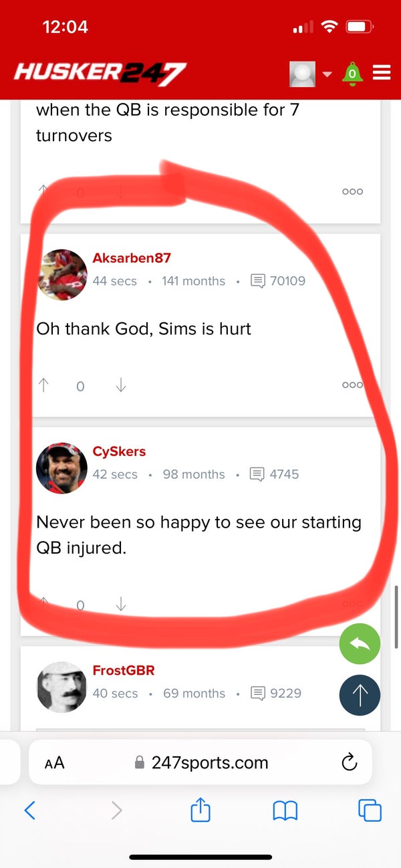This screenshot has width=401, height=868.
Task: Tap FrostGBR's avatar picture
Action: (x=61, y=687)
